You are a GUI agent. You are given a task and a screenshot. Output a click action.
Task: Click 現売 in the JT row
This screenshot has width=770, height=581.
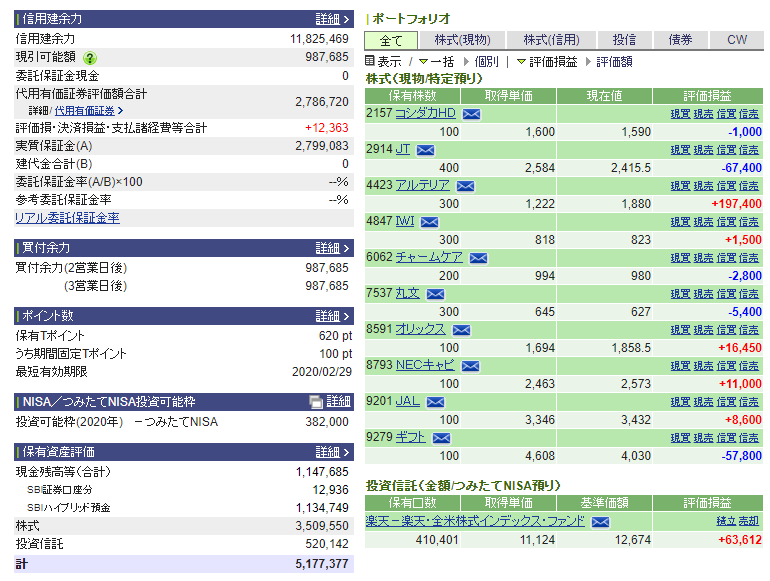tap(703, 150)
